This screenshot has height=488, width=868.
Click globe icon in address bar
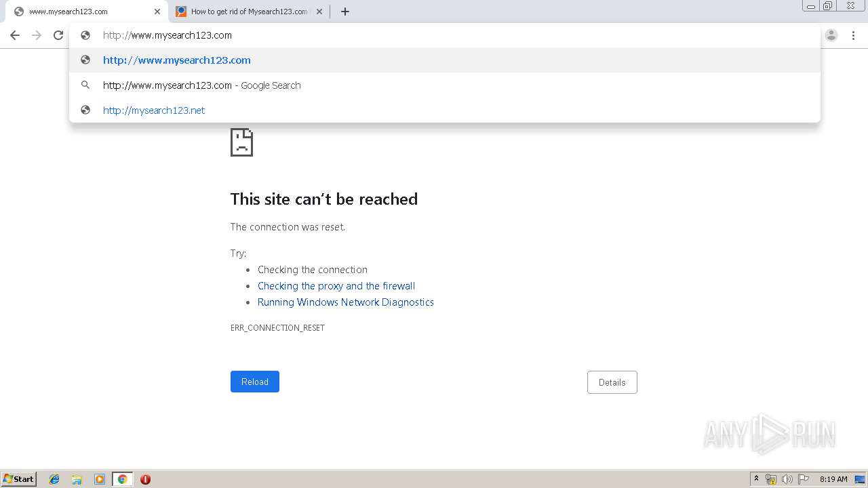(85, 35)
